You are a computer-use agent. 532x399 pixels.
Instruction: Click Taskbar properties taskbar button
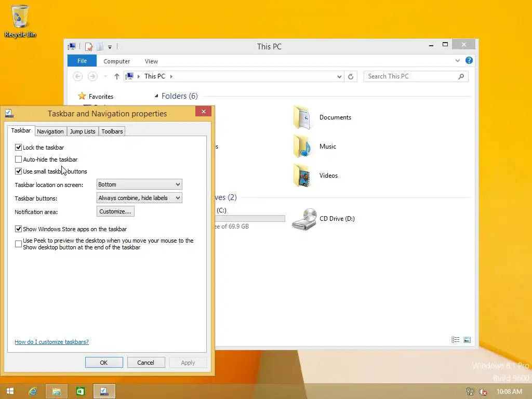pyautogui.click(x=104, y=391)
